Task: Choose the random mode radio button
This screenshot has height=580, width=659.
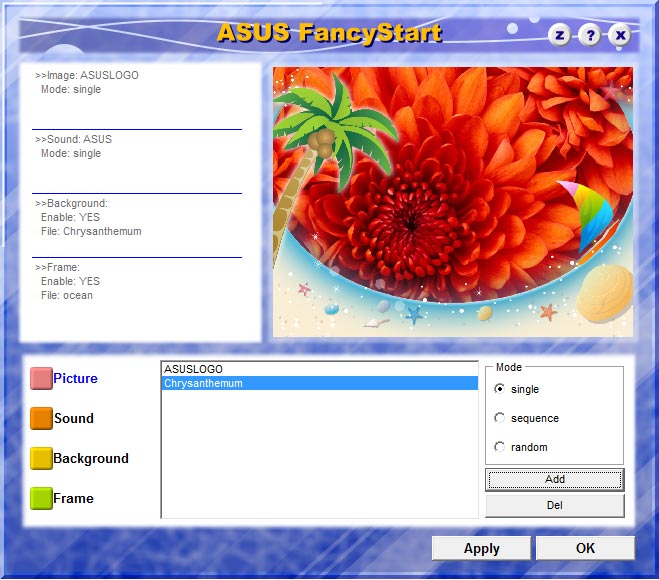Action: pyautogui.click(x=499, y=447)
